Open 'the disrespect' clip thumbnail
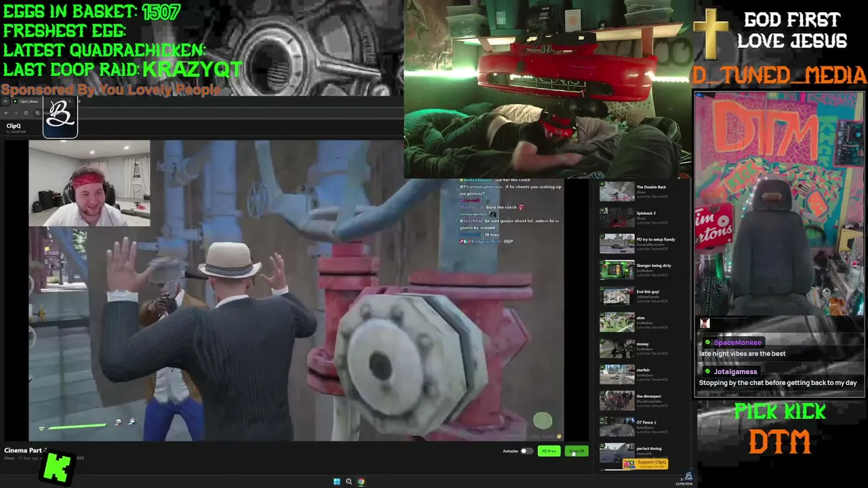868x488 pixels. point(616,401)
